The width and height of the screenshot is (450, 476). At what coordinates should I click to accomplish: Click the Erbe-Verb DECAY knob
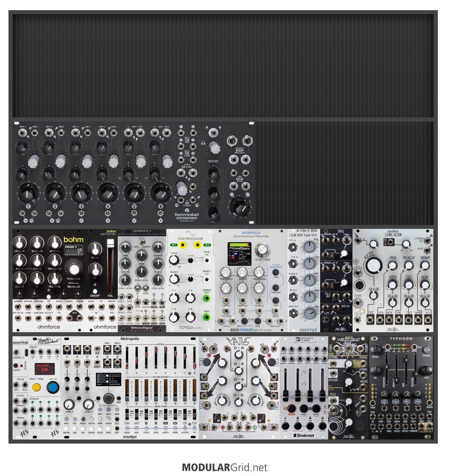[x=425, y=285]
